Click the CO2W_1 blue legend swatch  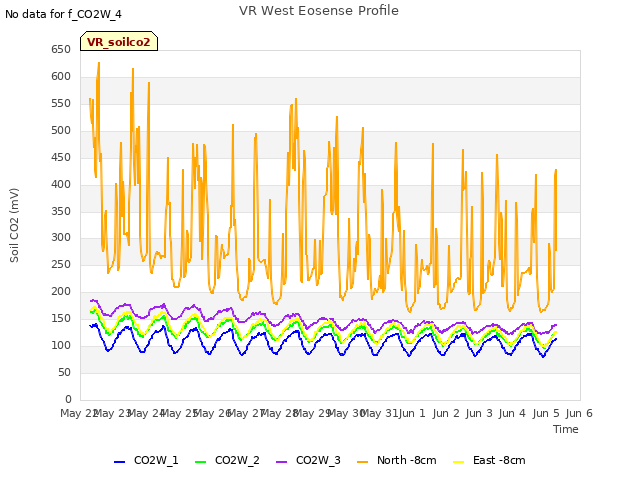coord(119,462)
